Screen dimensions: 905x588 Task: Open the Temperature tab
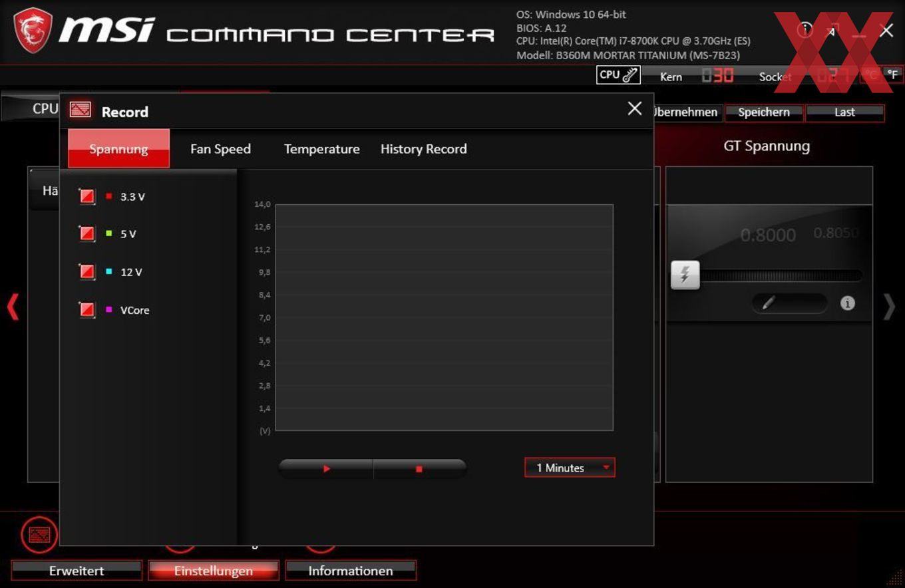pos(321,149)
